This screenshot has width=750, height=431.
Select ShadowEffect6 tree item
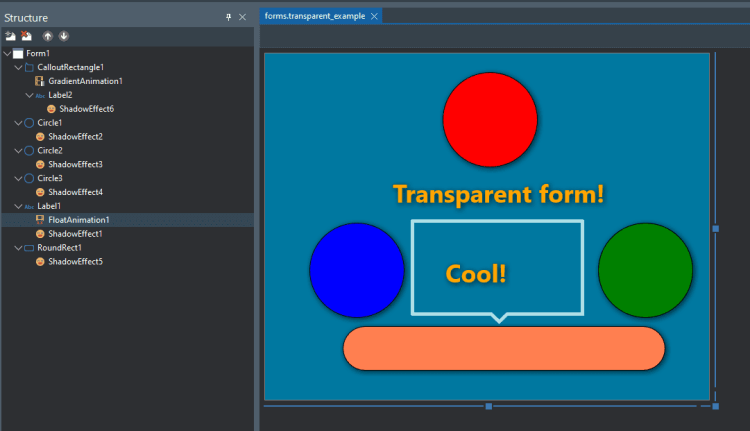[x=87, y=109]
